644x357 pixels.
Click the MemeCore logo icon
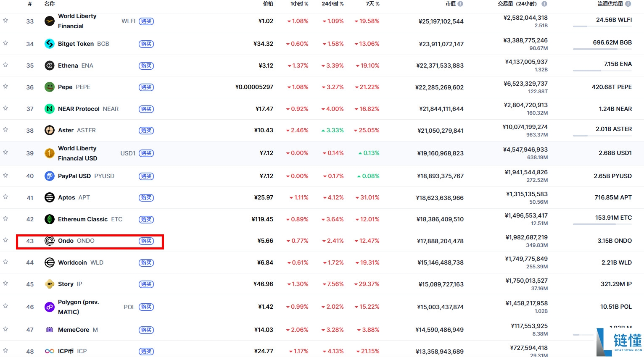coord(50,330)
